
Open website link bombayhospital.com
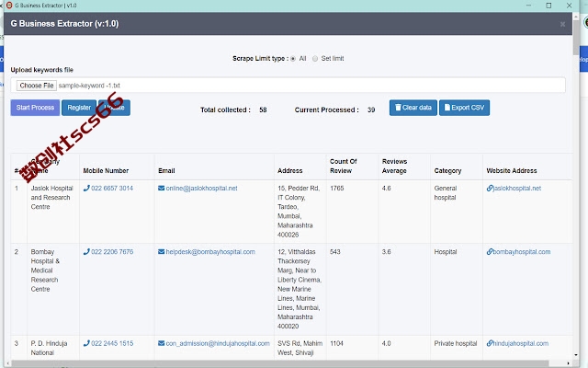[522, 251]
